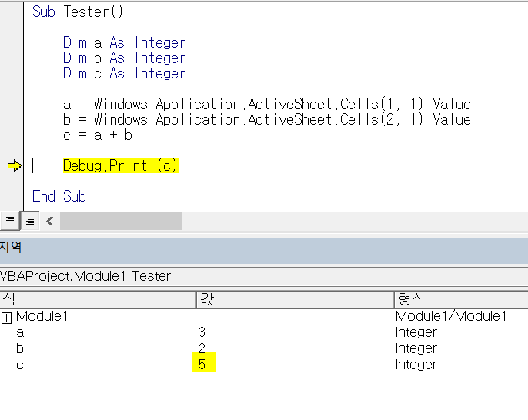Click the Integer type of variable c
This screenshot has height=420, width=528.
pyautogui.click(x=416, y=365)
